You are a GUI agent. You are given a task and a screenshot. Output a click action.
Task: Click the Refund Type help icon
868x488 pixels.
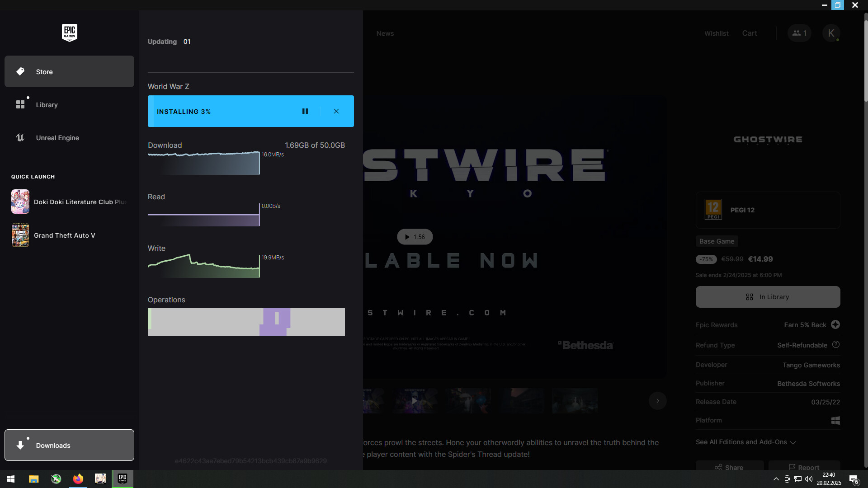click(836, 345)
